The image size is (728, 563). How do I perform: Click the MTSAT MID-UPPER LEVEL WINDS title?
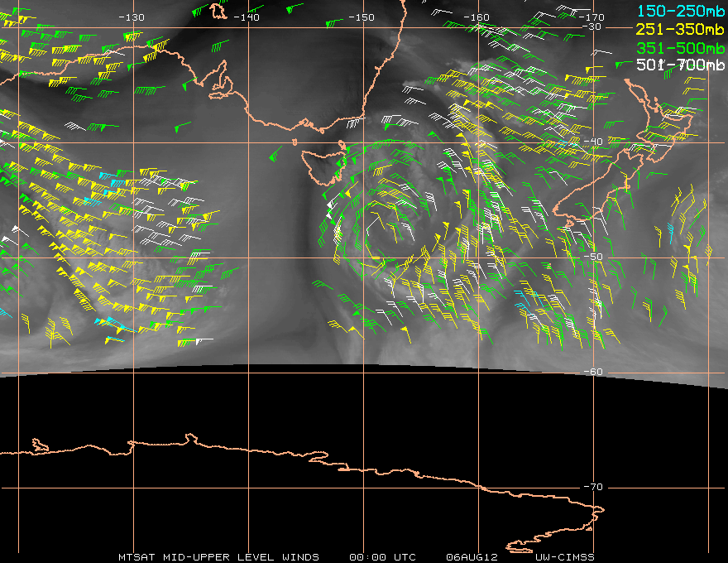point(218,556)
